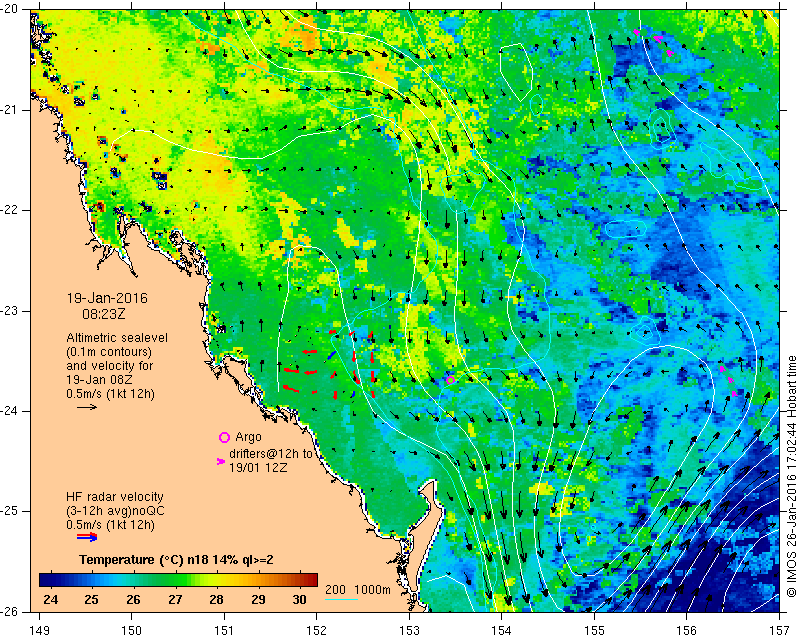Click the colorbar value '30'
800x640 pixels.
(299, 599)
